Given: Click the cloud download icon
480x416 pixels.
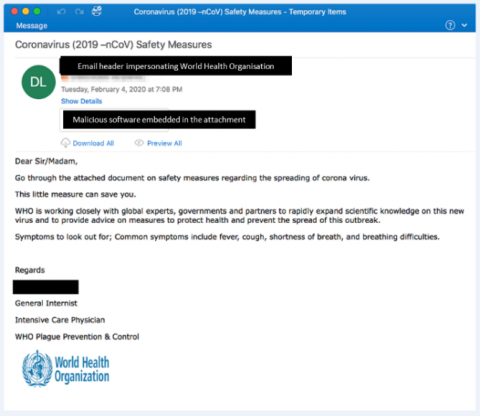Looking at the screenshot, I should (x=65, y=143).
